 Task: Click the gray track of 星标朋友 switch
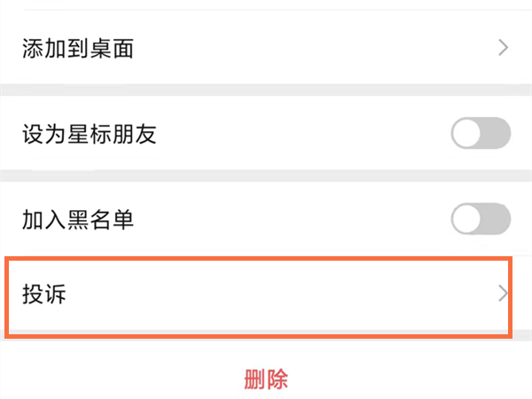point(497,135)
